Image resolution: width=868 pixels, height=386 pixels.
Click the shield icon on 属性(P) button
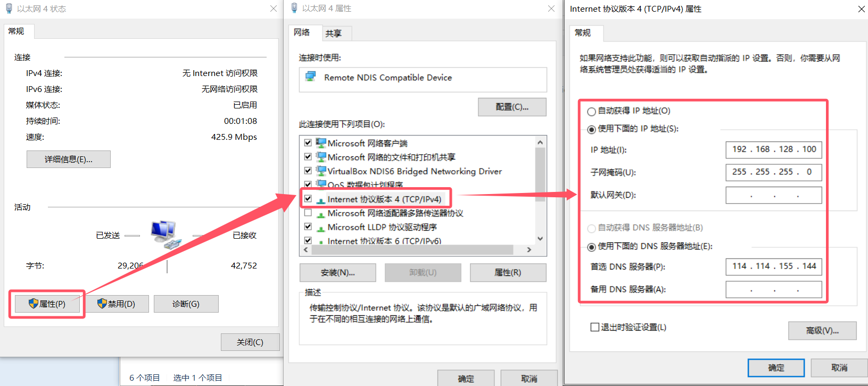34,304
